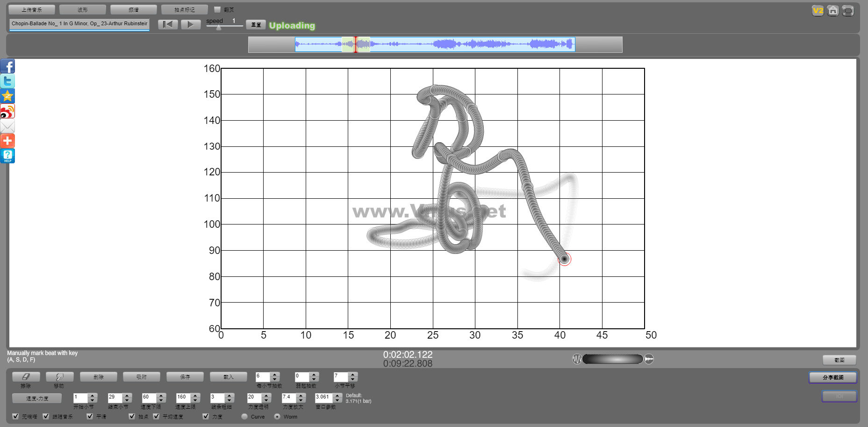The width and height of the screenshot is (868, 427).
Task: Select the Curve radio button
Action: coord(244,416)
